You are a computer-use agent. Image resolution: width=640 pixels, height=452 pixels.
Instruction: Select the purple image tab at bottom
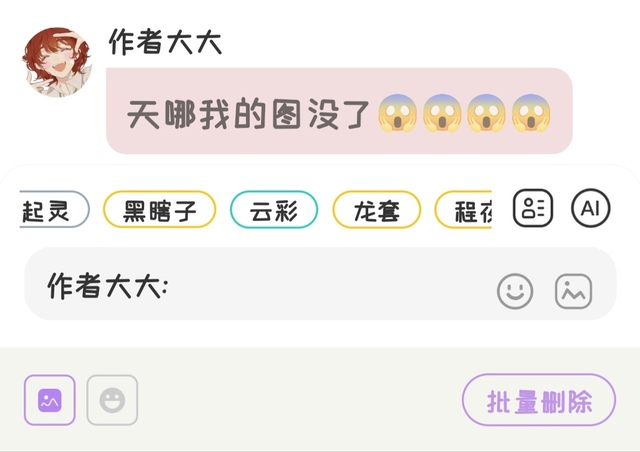(50, 400)
